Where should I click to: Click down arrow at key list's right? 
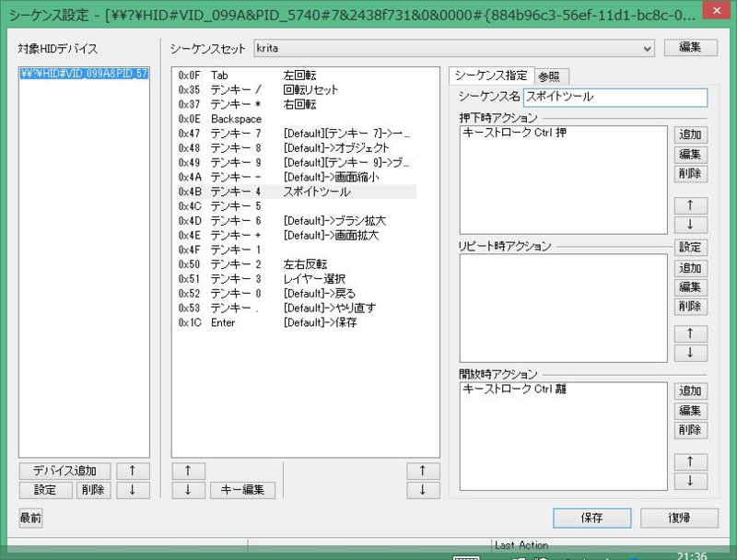(423, 490)
